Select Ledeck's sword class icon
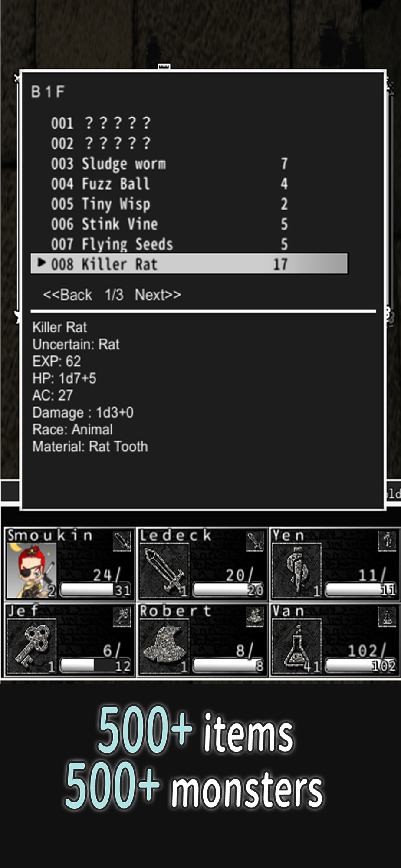 pyautogui.click(x=164, y=570)
